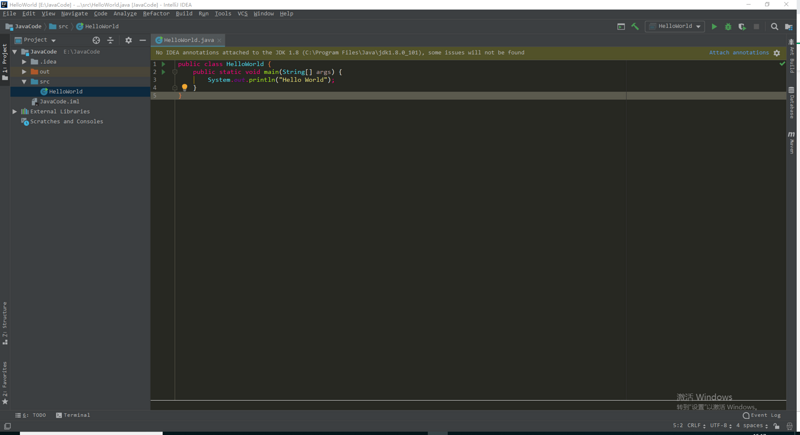Toggle the read-only lock icon in status bar
800x435 pixels.
(x=776, y=426)
